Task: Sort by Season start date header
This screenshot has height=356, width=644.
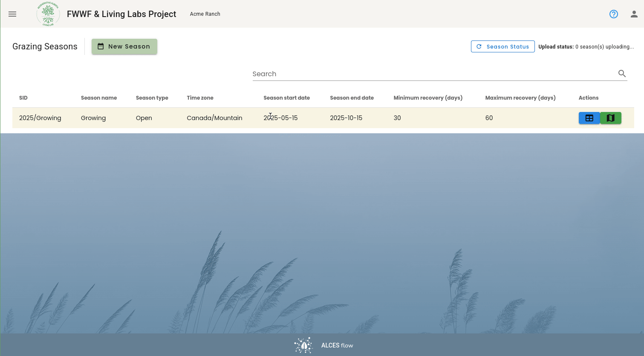Action: [x=286, y=98]
